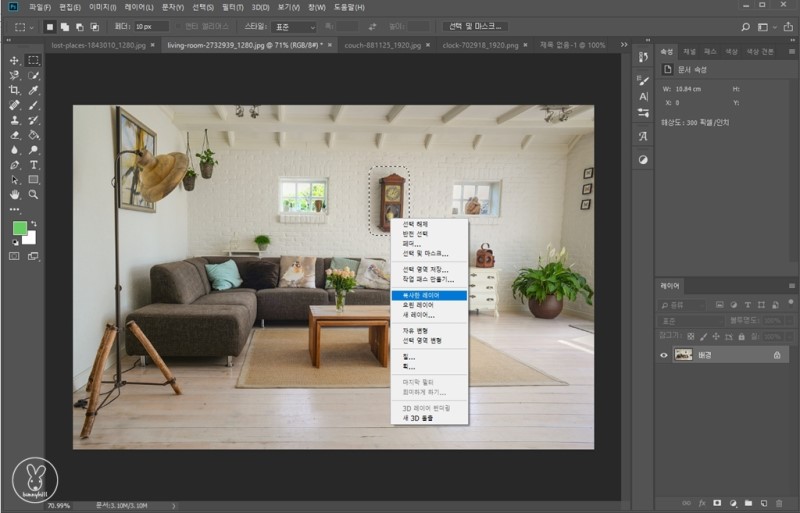
Task: Click the 페더 input field
Action: (x=151, y=26)
